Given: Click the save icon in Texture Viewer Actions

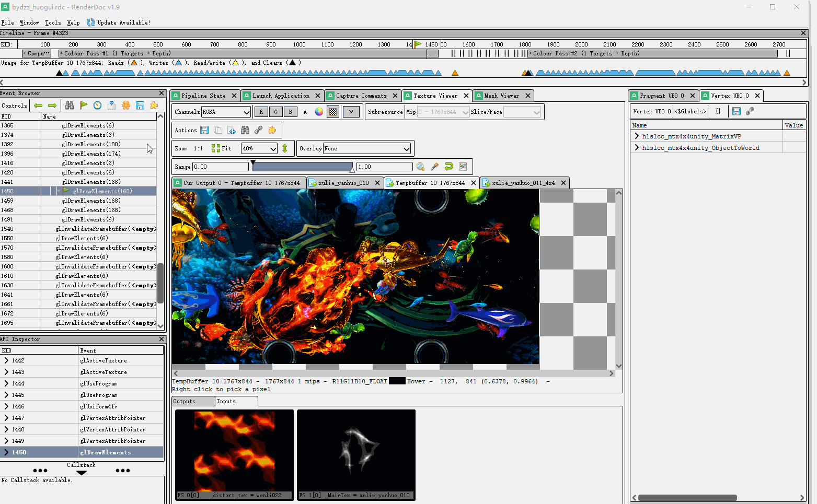Looking at the screenshot, I should click(204, 130).
